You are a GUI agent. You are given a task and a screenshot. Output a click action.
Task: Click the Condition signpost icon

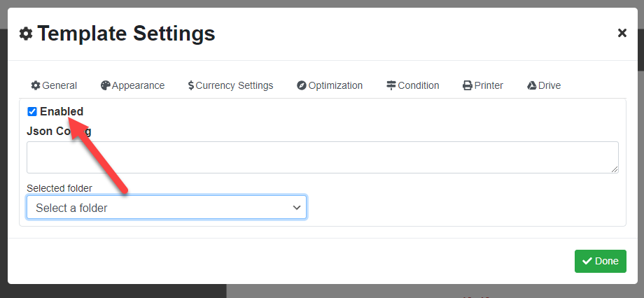click(x=391, y=85)
